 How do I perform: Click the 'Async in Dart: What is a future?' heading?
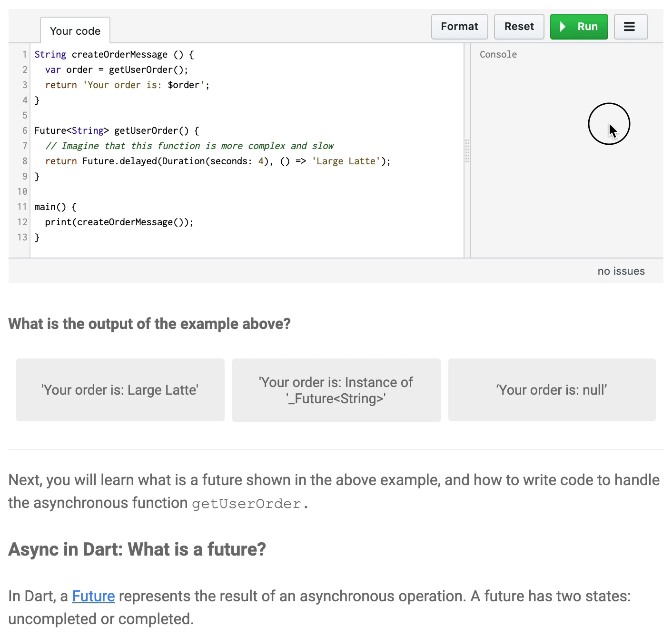tap(137, 549)
